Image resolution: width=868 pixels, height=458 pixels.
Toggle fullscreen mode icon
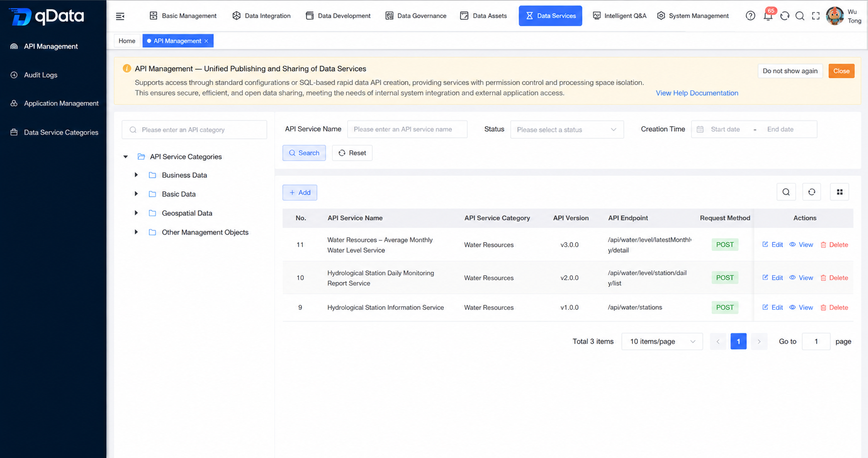[816, 16]
